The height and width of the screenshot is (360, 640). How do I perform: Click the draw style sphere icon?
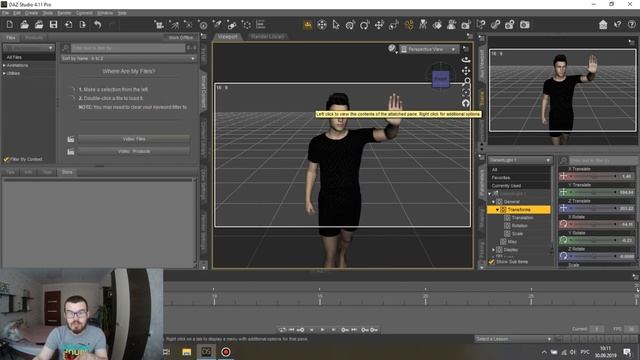click(392, 49)
